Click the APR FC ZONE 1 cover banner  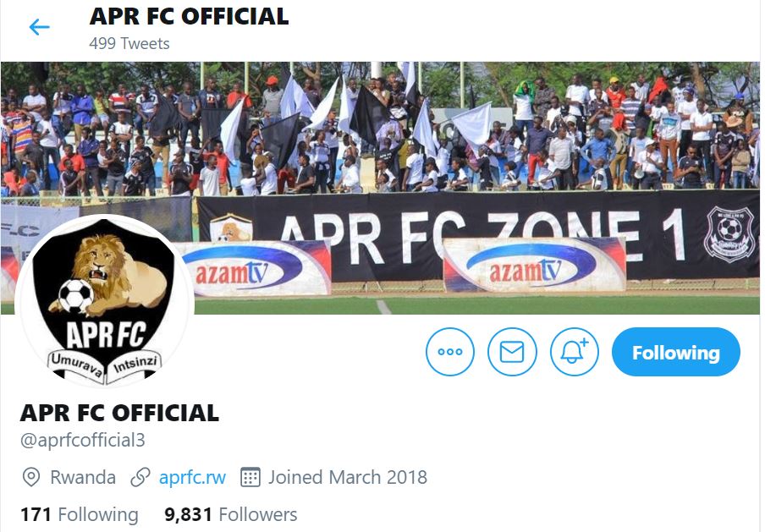click(x=474, y=228)
